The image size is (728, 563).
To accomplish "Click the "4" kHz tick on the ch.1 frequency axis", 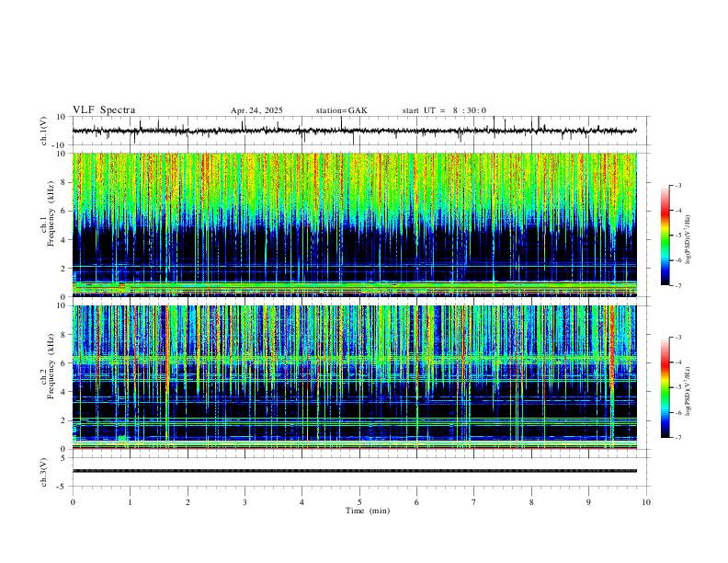I will point(64,240).
